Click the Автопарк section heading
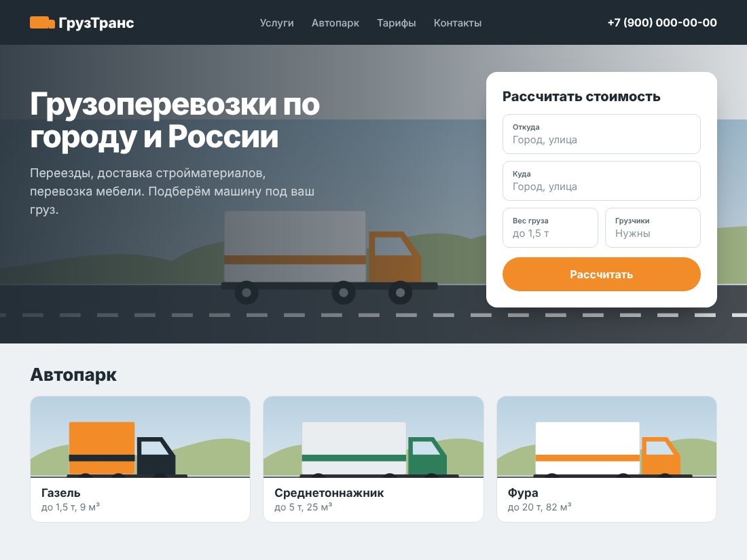747x560 pixels. (x=73, y=375)
